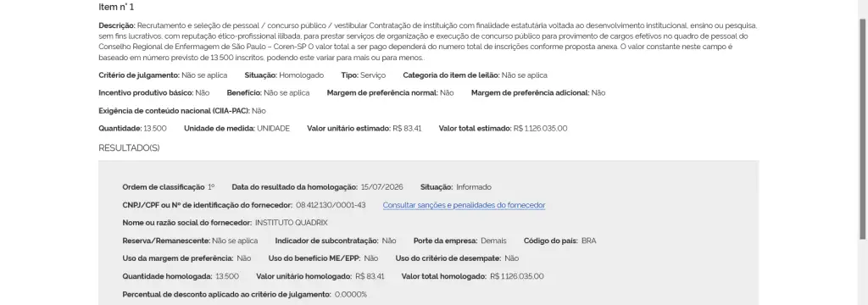868x305 pixels.
Task: Select 'Margem de preferência adicional: Não'
Action: [x=538, y=93]
